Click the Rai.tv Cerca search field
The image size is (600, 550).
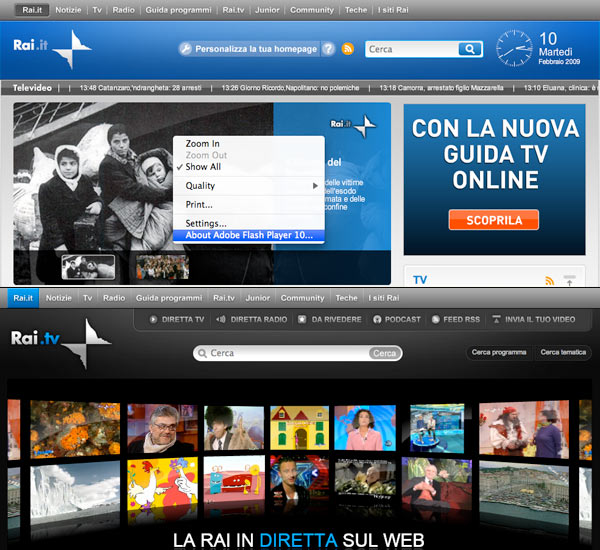coord(285,353)
